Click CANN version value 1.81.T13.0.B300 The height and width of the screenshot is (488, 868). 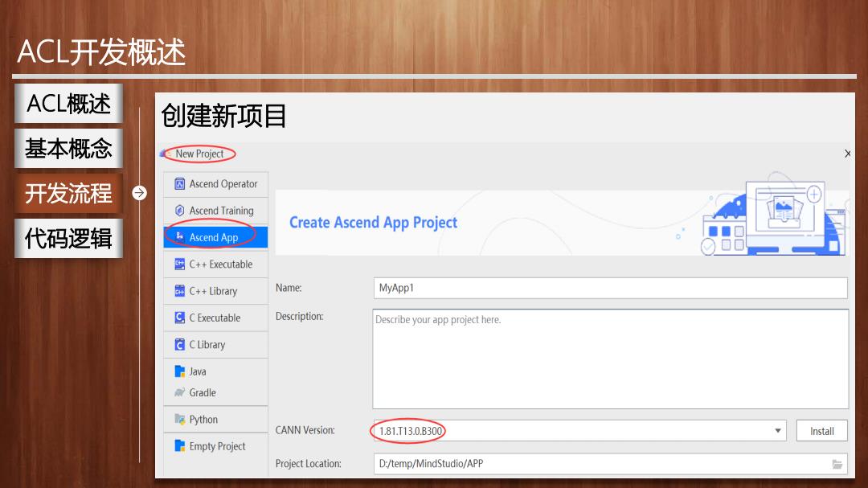tap(410, 431)
